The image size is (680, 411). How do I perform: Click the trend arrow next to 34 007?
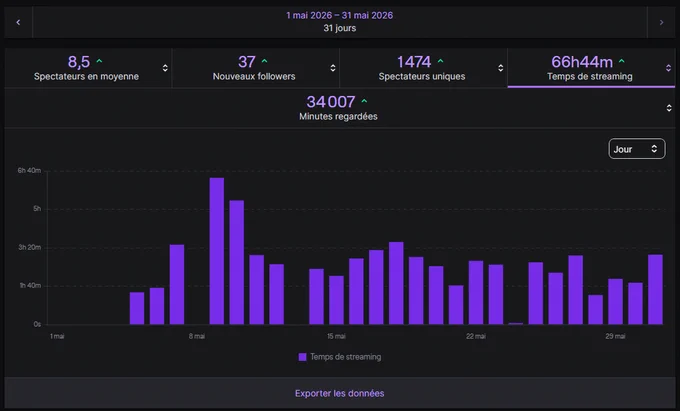(364, 101)
